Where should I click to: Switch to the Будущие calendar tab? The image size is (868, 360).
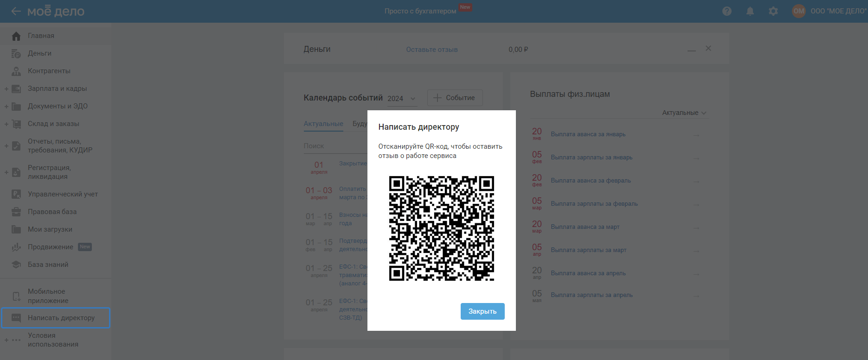pos(360,124)
